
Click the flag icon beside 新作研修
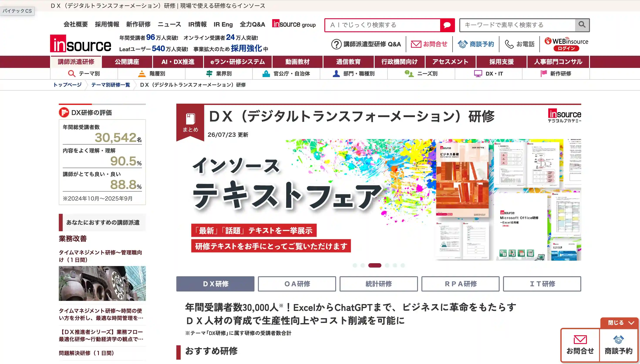[x=544, y=74]
